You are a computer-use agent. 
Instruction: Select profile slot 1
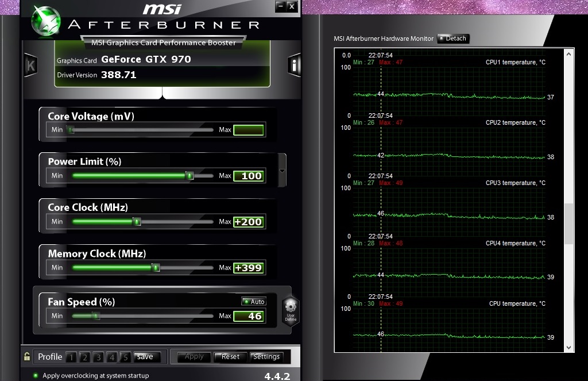tap(71, 357)
